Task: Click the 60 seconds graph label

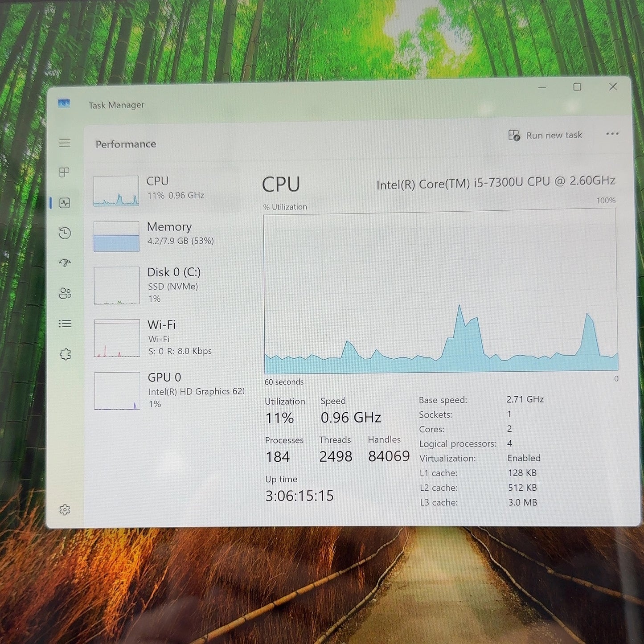Action: pyautogui.click(x=284, y=382)
